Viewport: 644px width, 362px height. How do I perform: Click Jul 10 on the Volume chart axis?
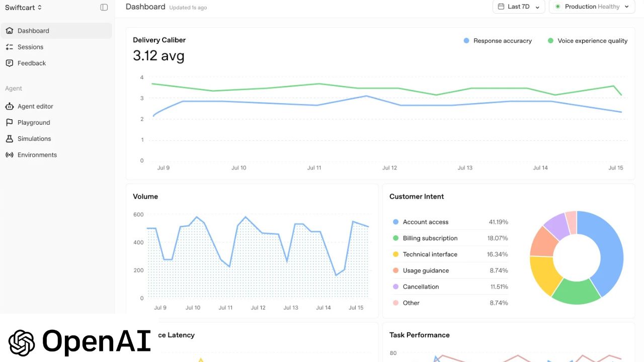[x=193, y=308]
